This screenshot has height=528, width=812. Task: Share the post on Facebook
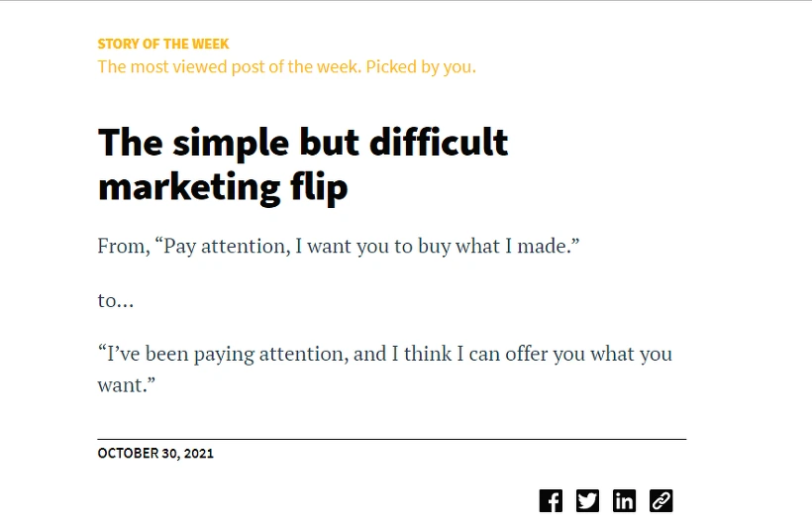click(x=551, y=500)
